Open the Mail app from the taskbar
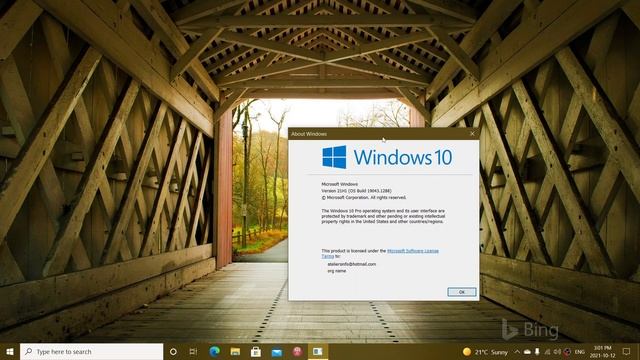 [277, 351]
